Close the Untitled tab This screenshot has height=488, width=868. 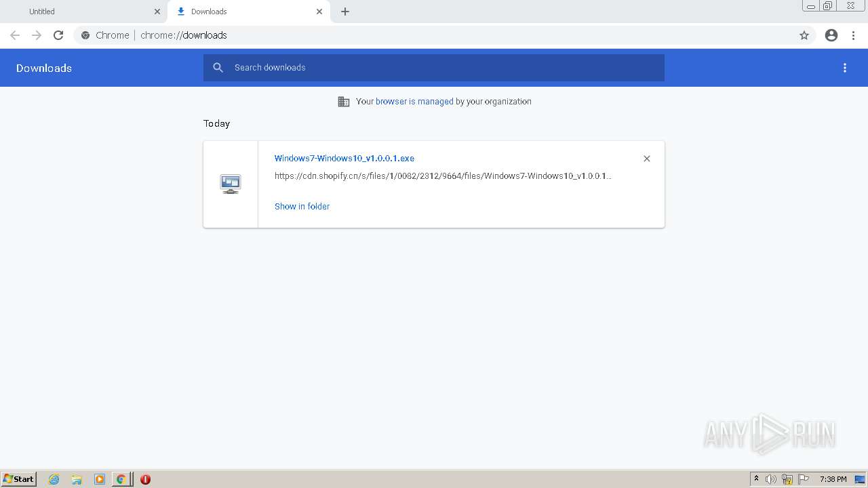point(157,12)
